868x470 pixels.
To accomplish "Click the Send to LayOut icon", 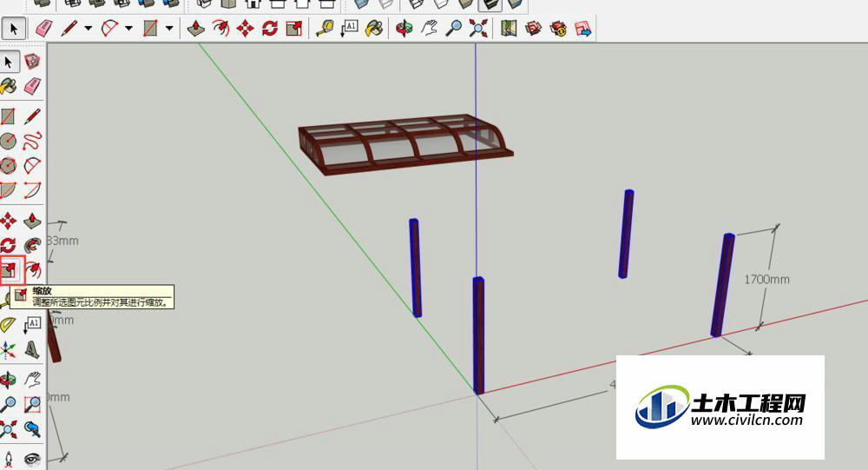I will coord(583,29).
